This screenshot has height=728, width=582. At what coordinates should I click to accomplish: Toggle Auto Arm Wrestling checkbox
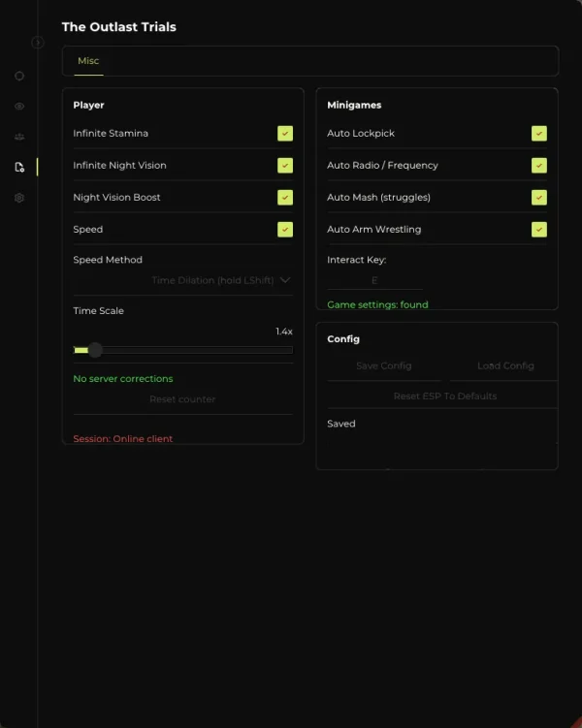[x=539, y=230]
